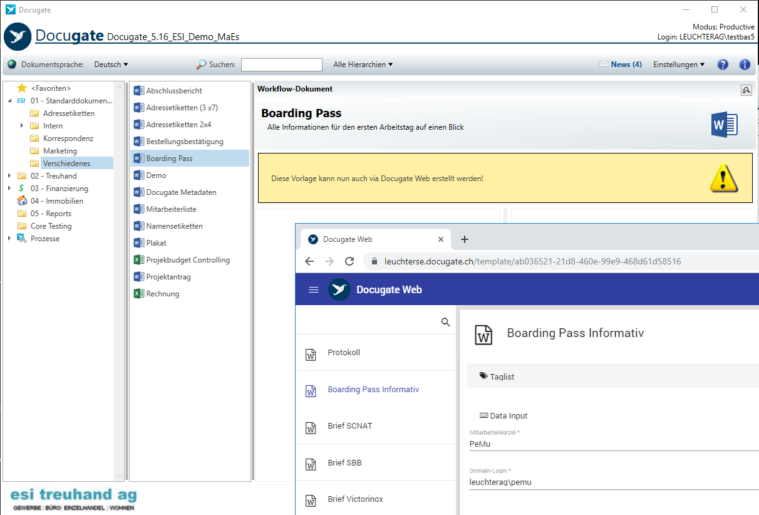
Task: Open News (4) link
Action: tap(626, 64)
